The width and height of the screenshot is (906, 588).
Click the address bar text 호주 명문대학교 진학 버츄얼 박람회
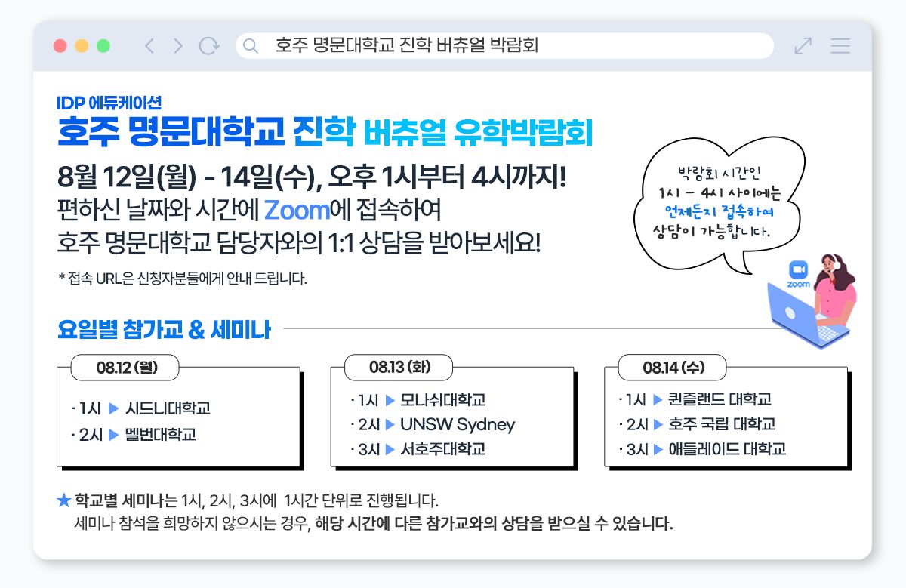point(406,46)
